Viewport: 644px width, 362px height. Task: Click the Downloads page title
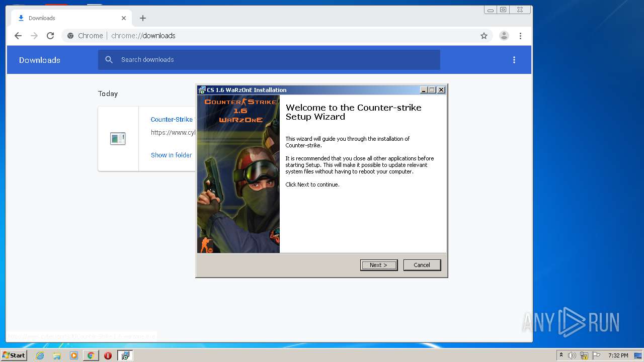click(40, 60)
